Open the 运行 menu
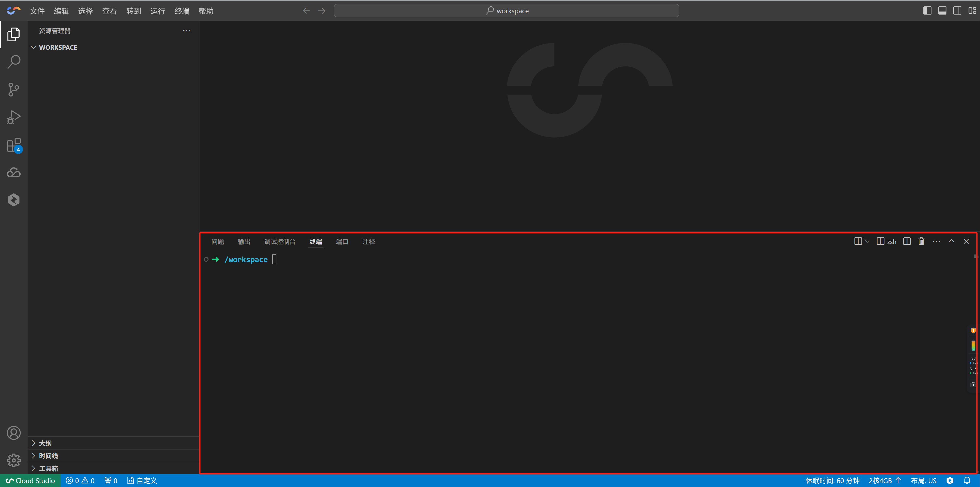980x487 pixels. click(x=157, y=11)
